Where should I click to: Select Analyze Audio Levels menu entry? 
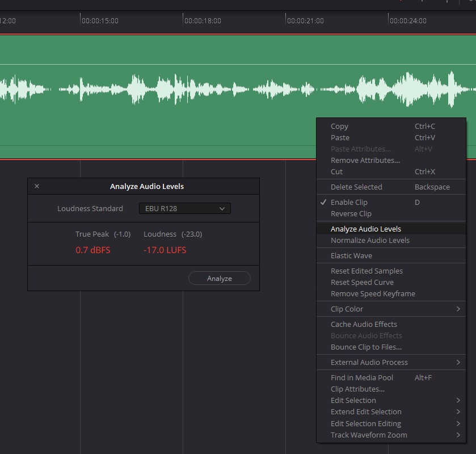(x=391, y=229)
